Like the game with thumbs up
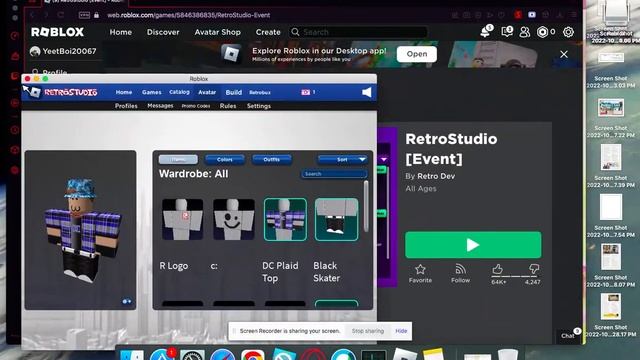Screen dimensions: 640x360 497,269
